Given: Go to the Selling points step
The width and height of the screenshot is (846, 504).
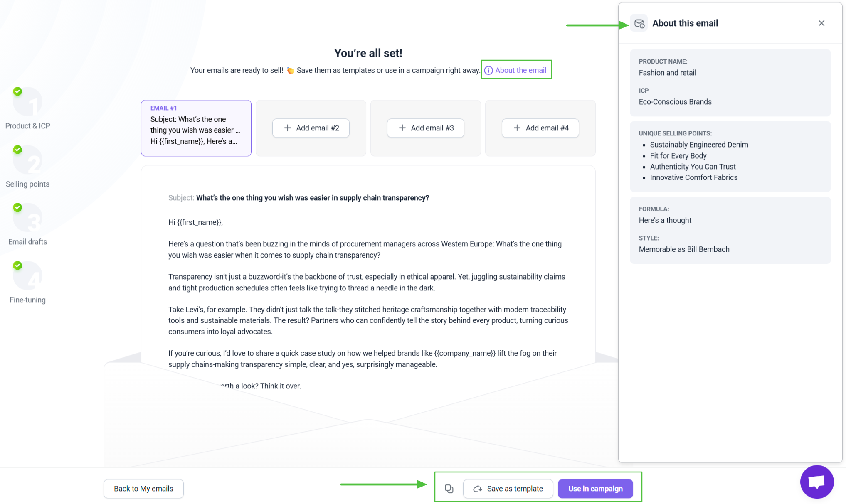Looking at the screenshot, I should [x=27, y=166].
